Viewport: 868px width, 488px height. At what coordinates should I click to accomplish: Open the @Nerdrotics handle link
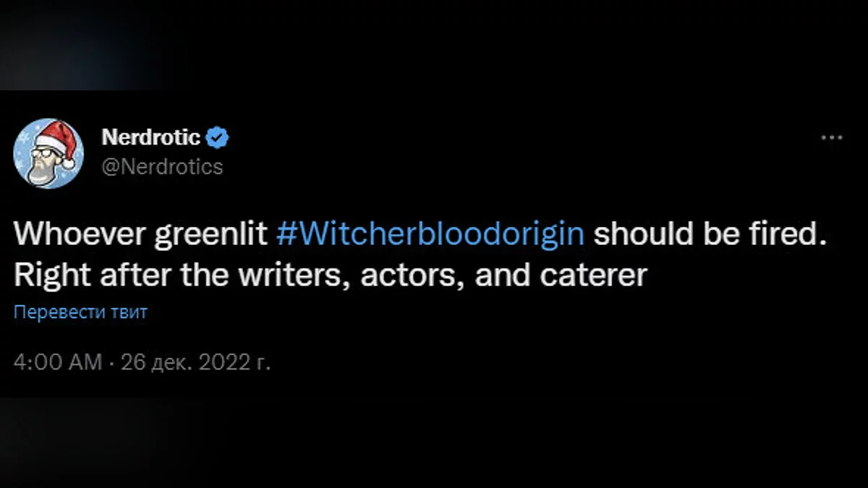[162, 167]
